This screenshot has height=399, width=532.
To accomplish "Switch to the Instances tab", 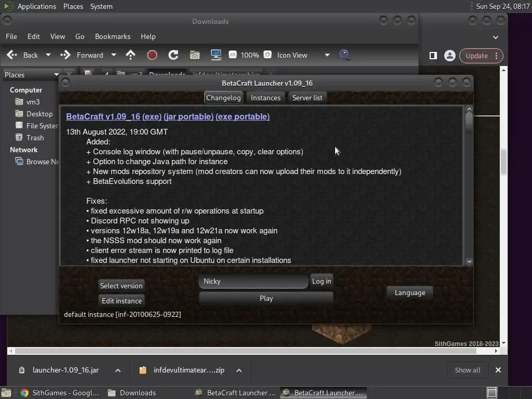I will click(265, 98).
